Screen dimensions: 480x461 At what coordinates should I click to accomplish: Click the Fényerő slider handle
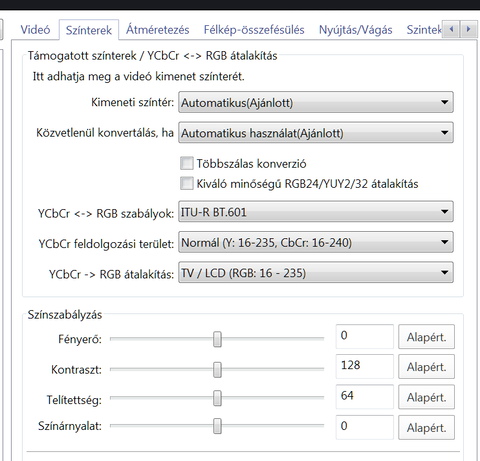(217, 339)
